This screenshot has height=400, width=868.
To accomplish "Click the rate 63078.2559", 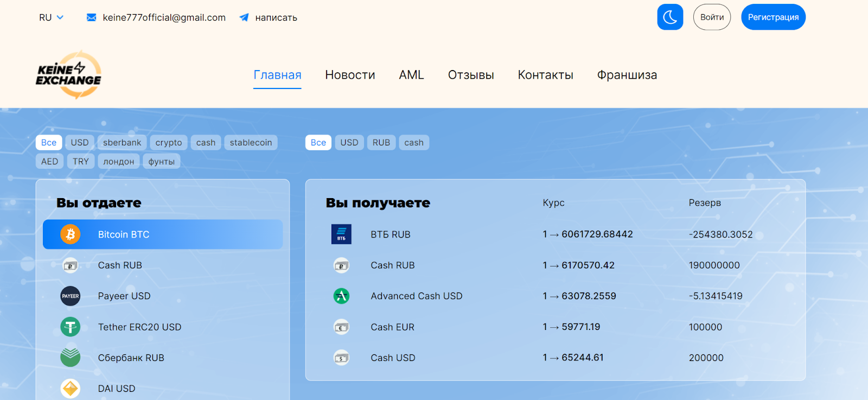I will pyautogui.click(x=579, y=296).
